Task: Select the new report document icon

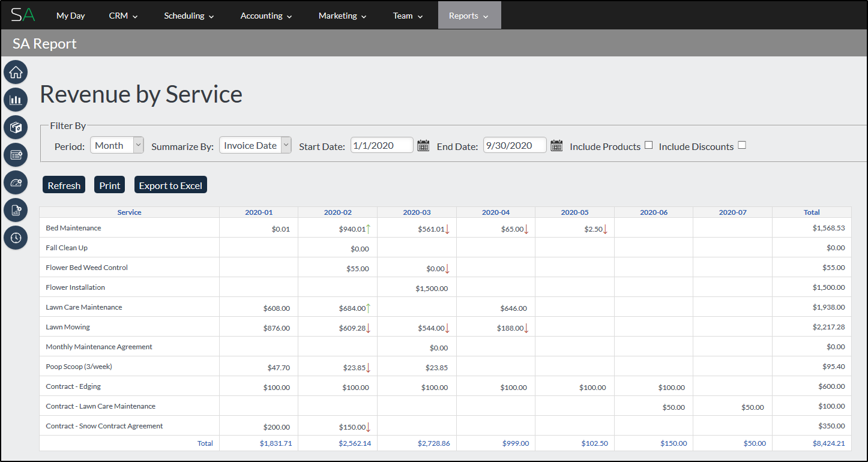Action: [16, 210]
